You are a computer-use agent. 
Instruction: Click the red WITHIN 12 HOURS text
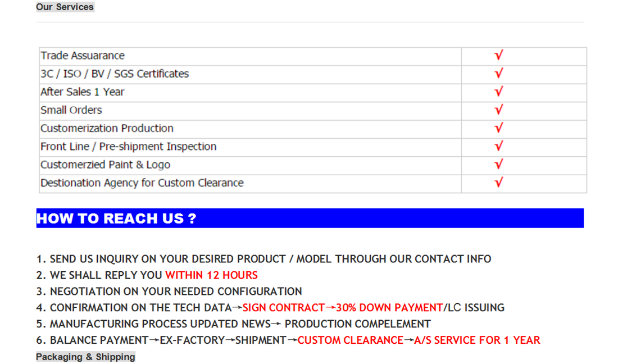click(211, 275)
